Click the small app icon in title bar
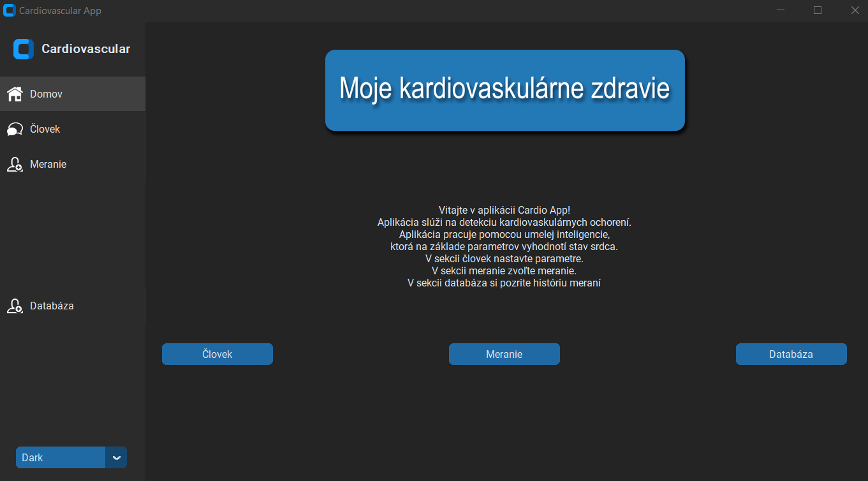868x481 pixels. (x=10, y=11)
